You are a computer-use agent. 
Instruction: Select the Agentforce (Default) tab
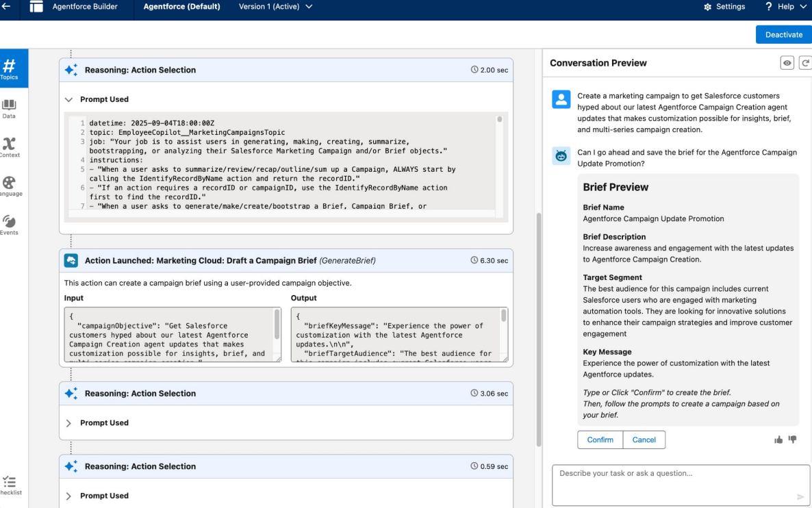(181, 7)
